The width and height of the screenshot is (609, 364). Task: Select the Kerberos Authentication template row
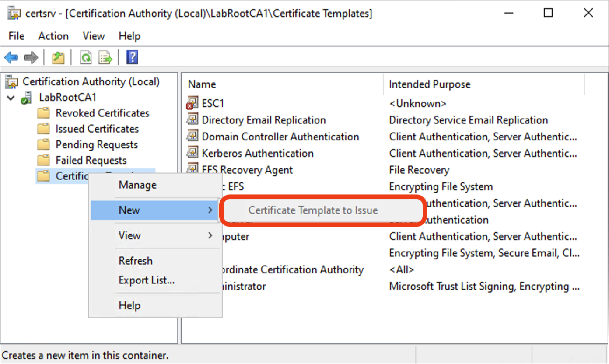[257, 154]
